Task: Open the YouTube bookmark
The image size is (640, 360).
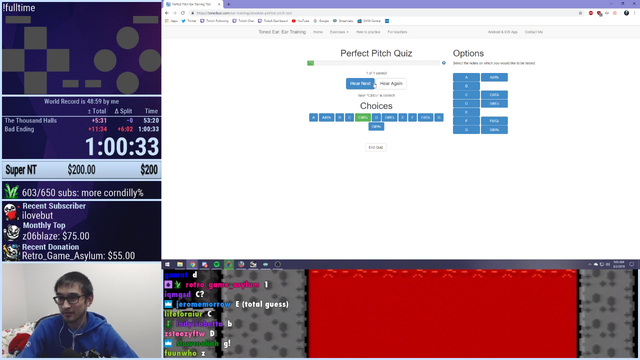Action: (300, 21)
